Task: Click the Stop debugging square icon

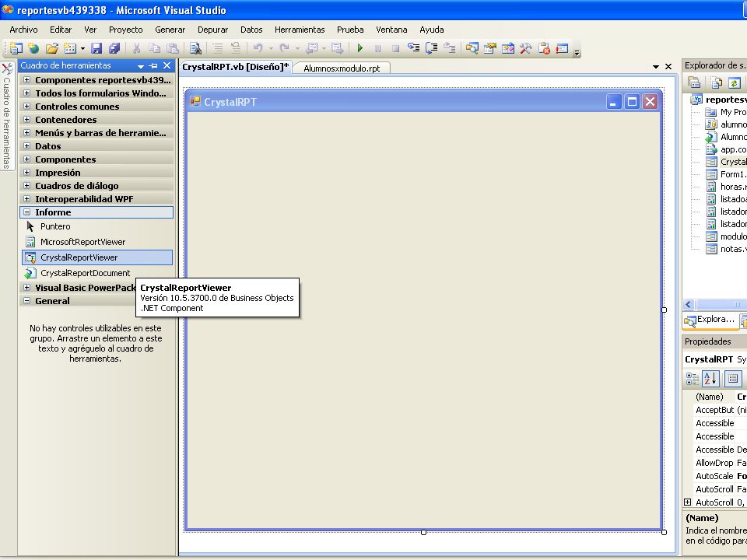Action: click(395, 48)
